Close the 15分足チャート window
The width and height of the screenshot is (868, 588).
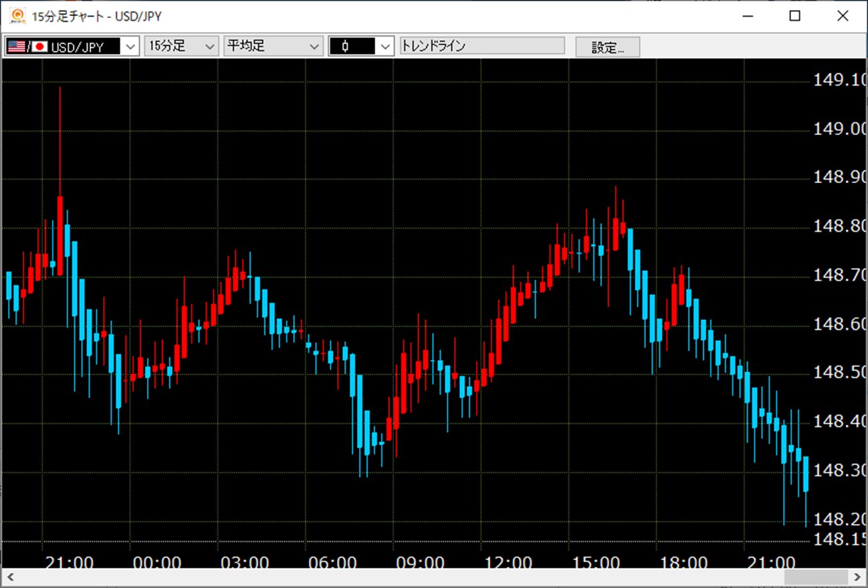[843, 17]
